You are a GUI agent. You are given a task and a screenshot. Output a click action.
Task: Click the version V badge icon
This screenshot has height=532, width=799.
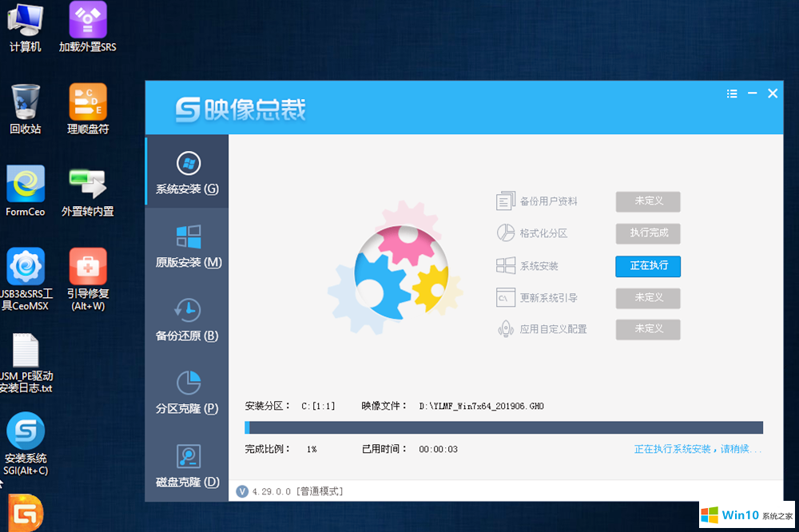(x=242, y=491)
